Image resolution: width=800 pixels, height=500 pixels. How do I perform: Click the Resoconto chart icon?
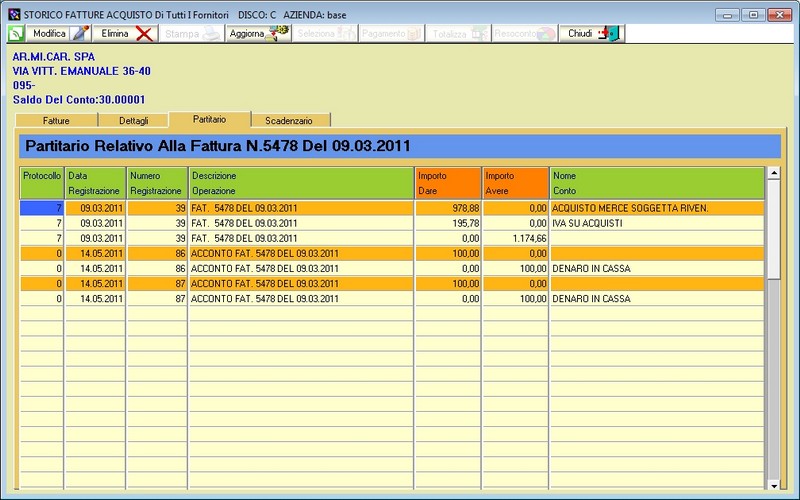(x=546, y=34)
